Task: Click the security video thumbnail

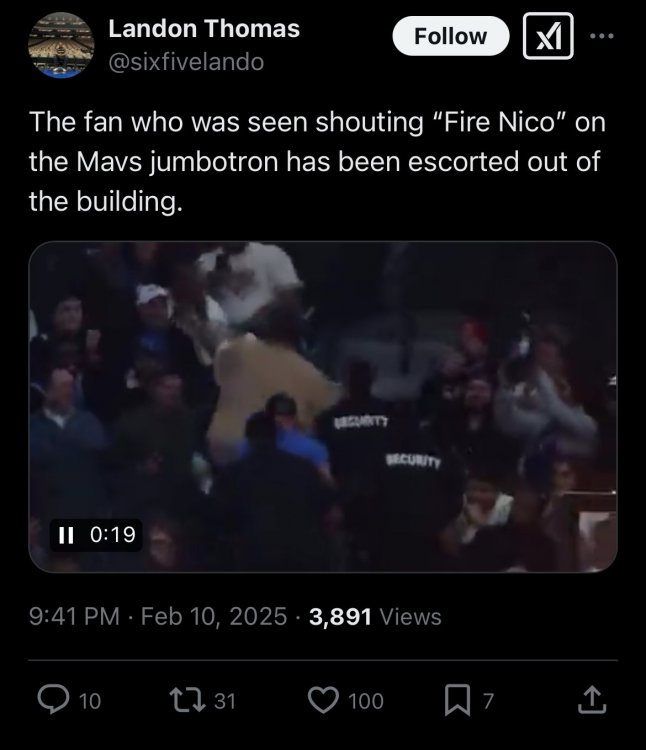Action: (x=322, y=406)
